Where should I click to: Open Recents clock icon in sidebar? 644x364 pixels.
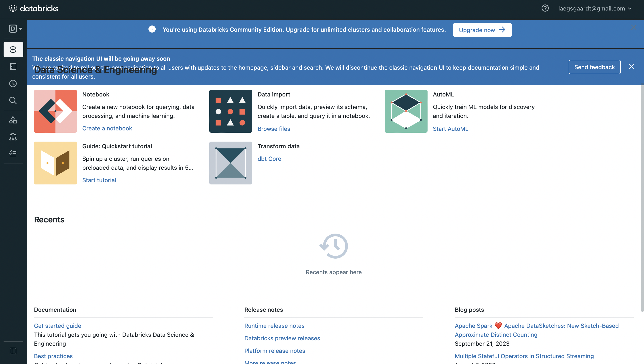tap(13, 84)
